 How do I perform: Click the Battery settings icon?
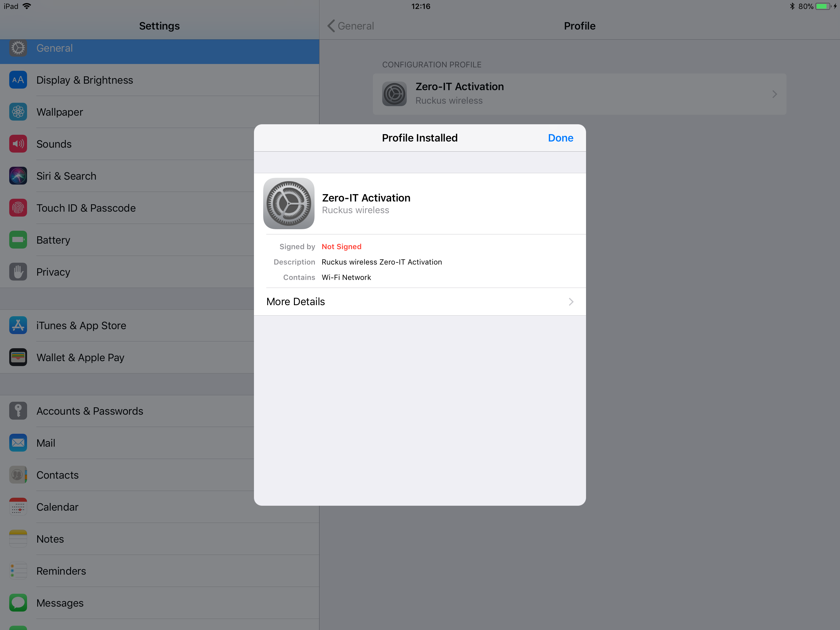[x=18, y=240]
